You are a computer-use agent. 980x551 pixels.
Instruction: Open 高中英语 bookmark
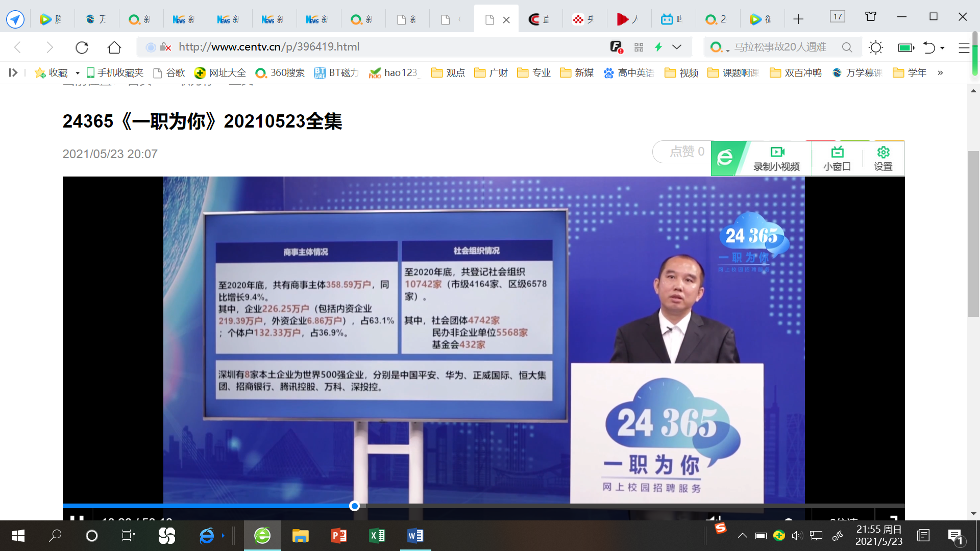click(629, 73)
